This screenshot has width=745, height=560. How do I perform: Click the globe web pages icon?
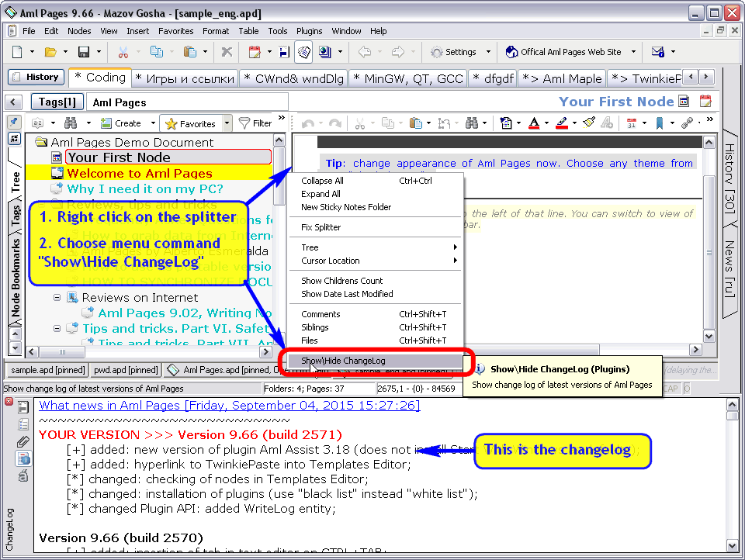[325, 52]
